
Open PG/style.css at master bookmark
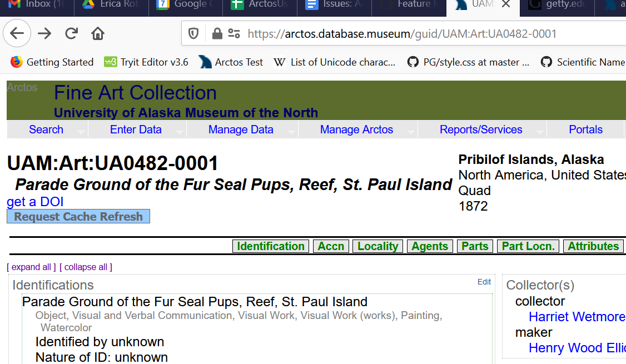[468, 62]
